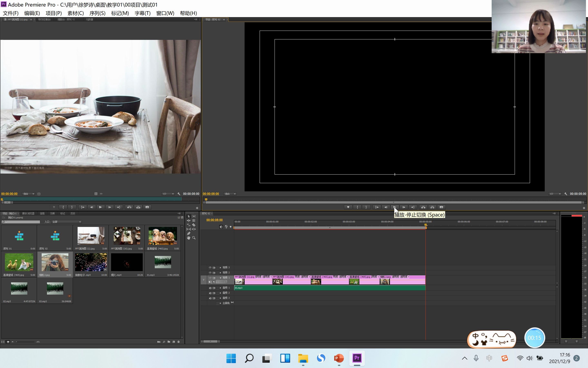Select the Slide tool

click(x=194, y=229)
